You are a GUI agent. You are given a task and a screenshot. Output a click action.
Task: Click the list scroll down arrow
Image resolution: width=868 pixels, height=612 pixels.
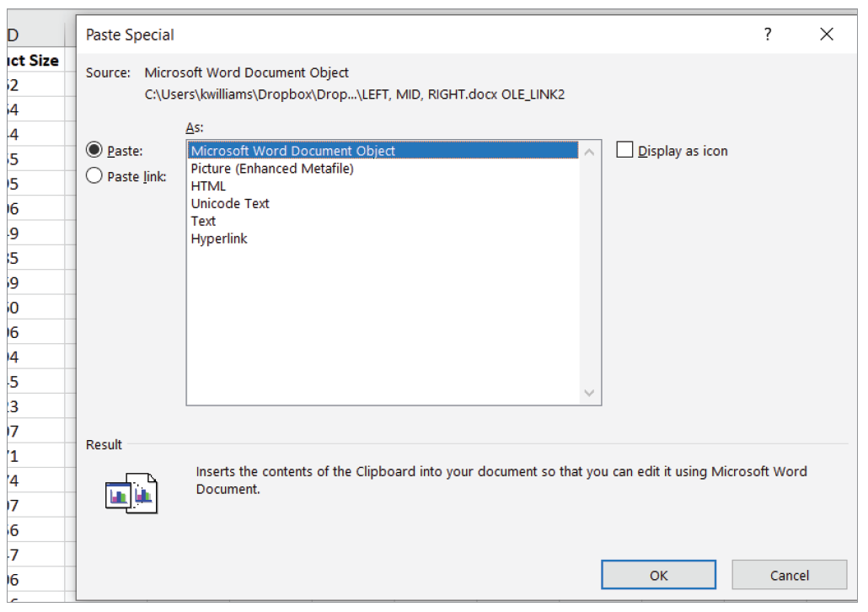coord(589,393)
